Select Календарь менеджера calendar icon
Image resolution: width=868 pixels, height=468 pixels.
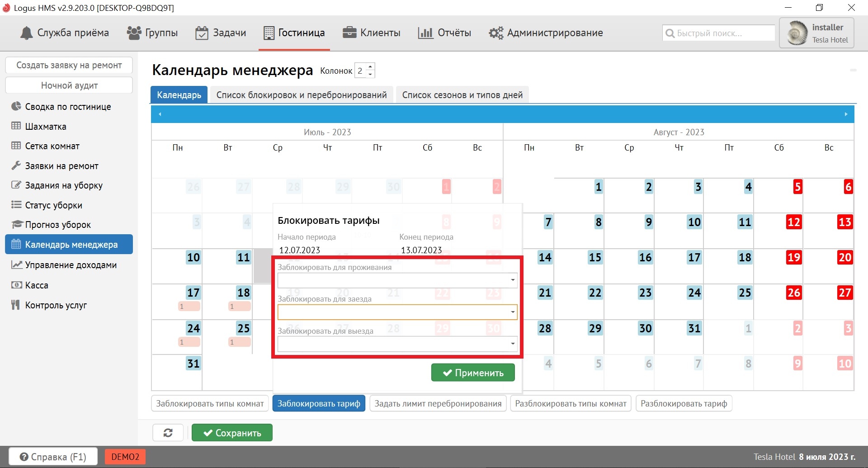click(16, 244)
